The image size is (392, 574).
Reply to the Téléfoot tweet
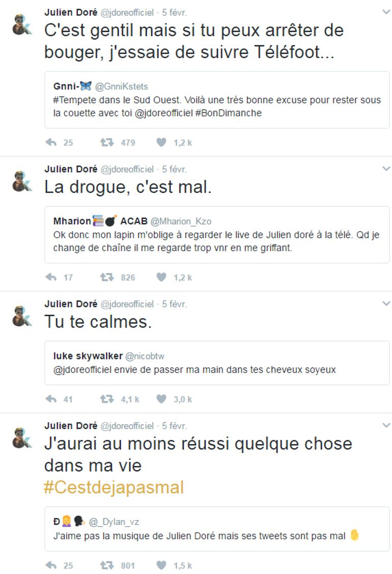tap(51, 143)
